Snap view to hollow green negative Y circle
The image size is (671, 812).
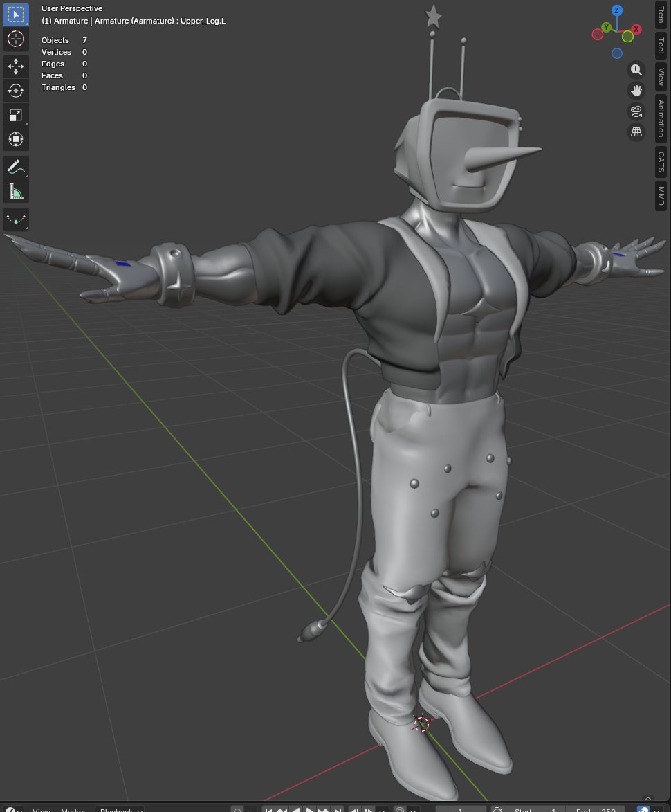click(627, 36)
